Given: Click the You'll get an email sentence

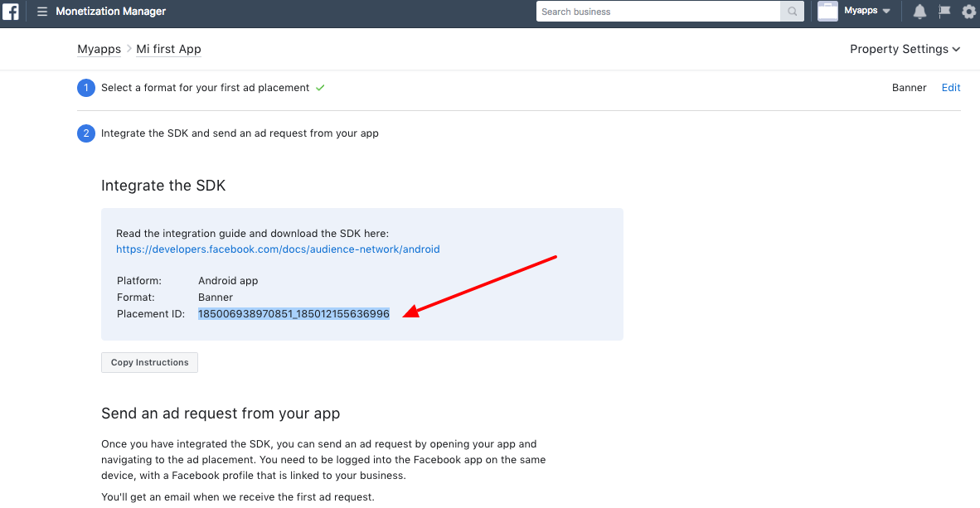Looking at the screenshot, I should pos(237,497).
